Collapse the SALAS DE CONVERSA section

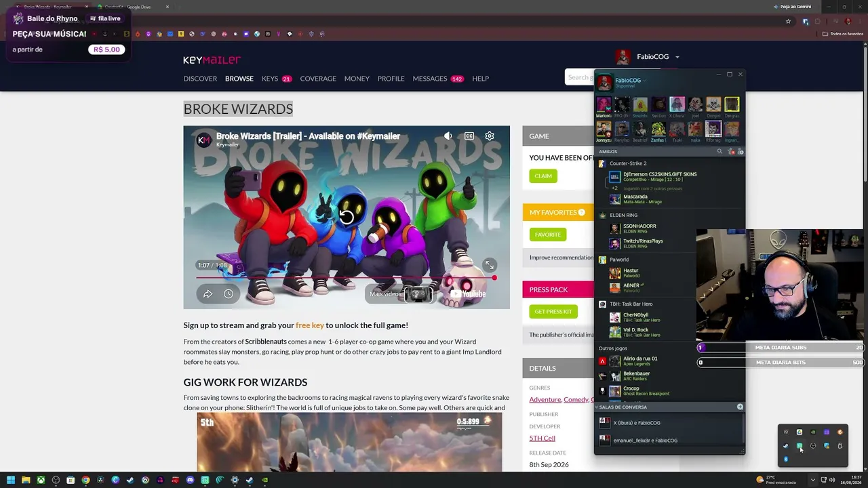click(623, 407)
